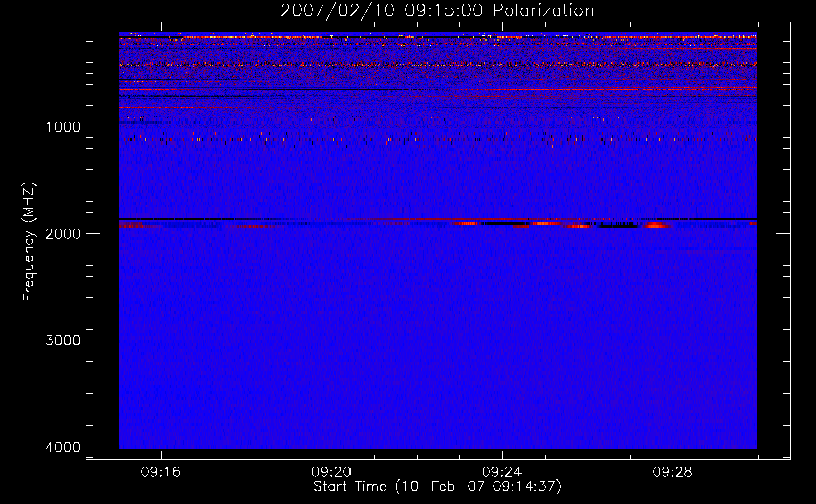Click the '09:20' time axis label

(331, 472)
